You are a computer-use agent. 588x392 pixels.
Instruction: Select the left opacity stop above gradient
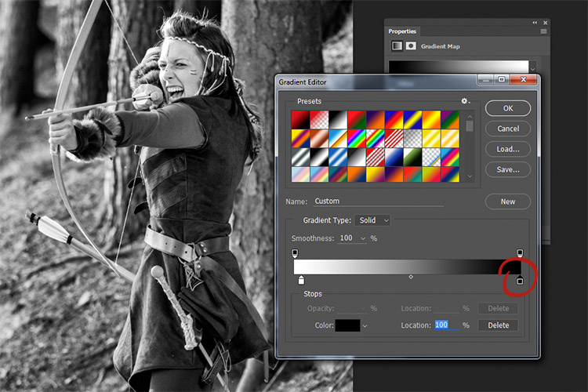point(295,253)
